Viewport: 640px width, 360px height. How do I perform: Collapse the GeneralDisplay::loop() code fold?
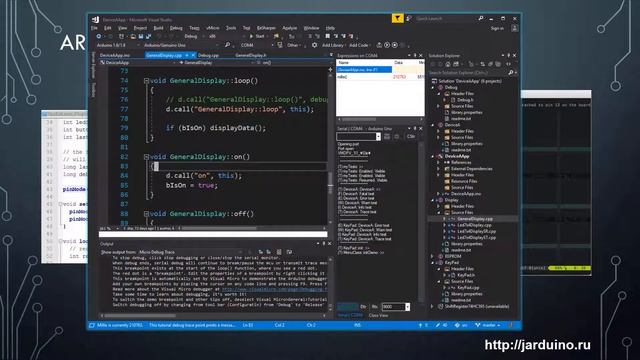146,81
